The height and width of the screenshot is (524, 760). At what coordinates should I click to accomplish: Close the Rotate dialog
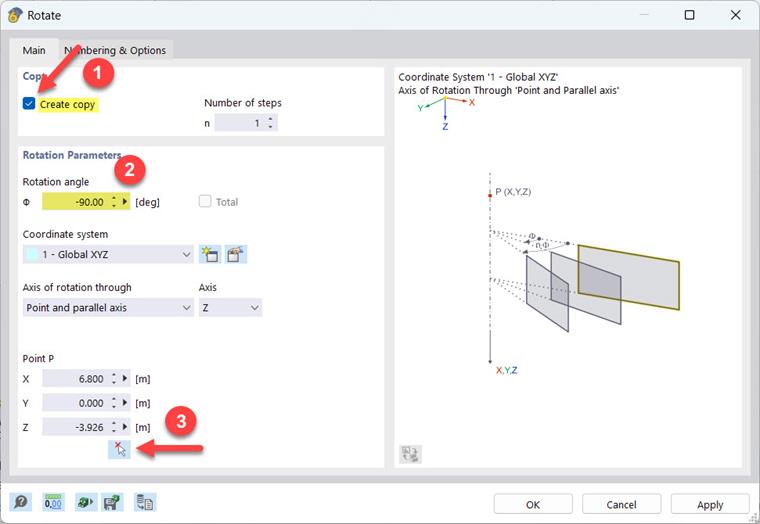click(x=735, y=15)
